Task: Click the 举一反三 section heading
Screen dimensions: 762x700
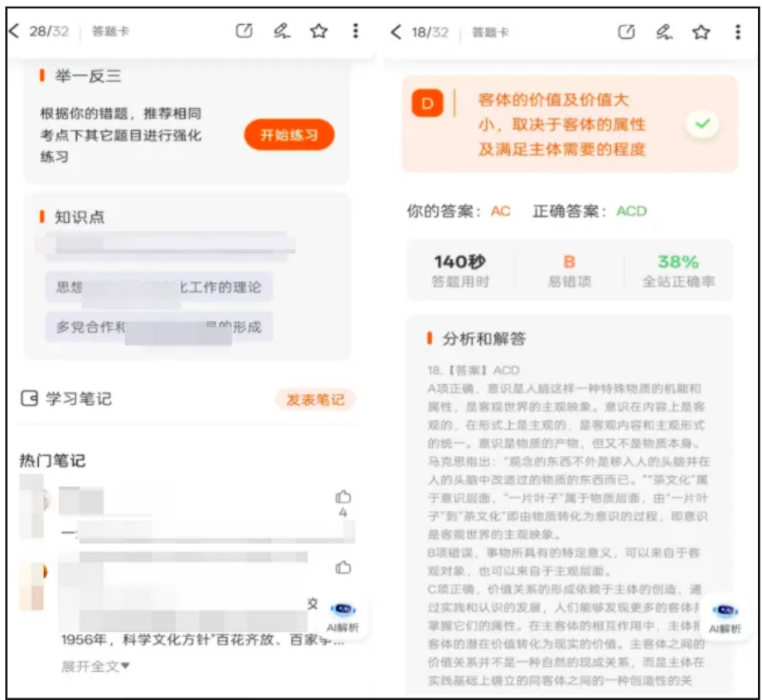Action: click(x=87, y=75)
